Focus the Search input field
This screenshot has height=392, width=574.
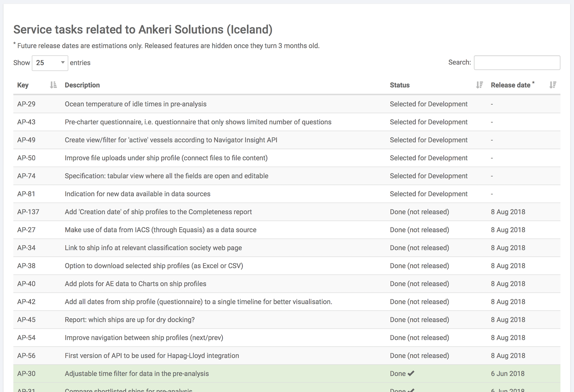(517, 63)
